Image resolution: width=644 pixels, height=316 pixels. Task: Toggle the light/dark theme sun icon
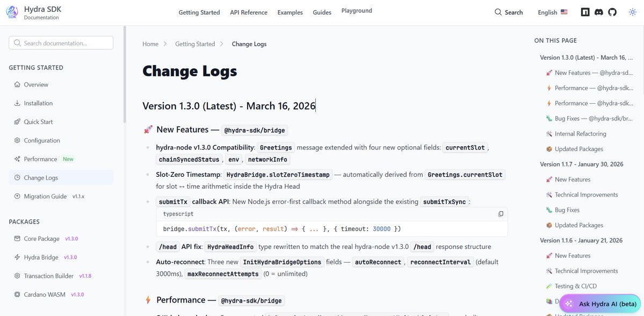(x=633, y=12)
